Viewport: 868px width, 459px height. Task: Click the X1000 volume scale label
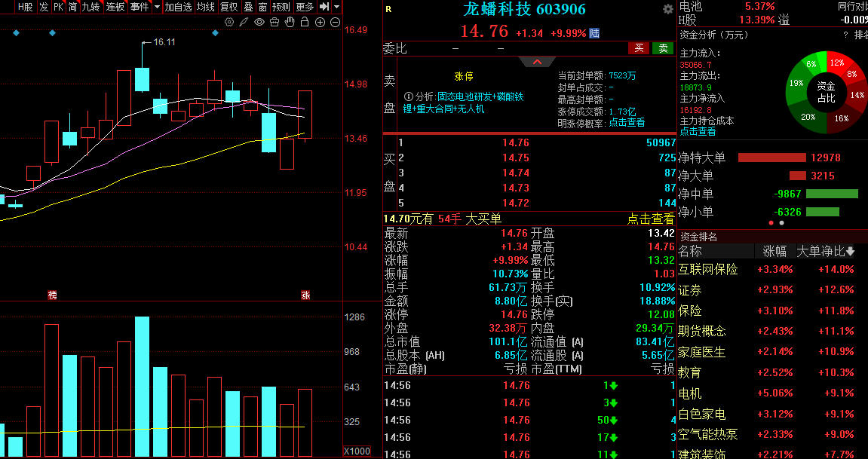(x=357, y=451)
